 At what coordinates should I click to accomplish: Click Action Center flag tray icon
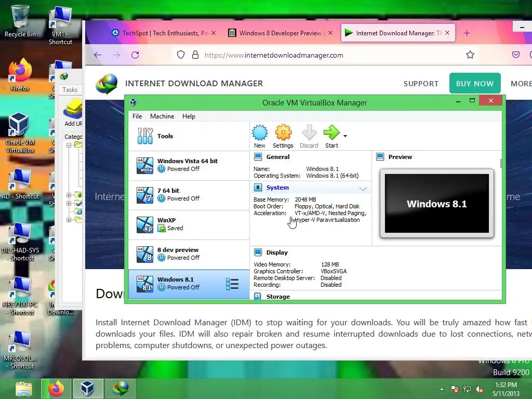(454, 389)
